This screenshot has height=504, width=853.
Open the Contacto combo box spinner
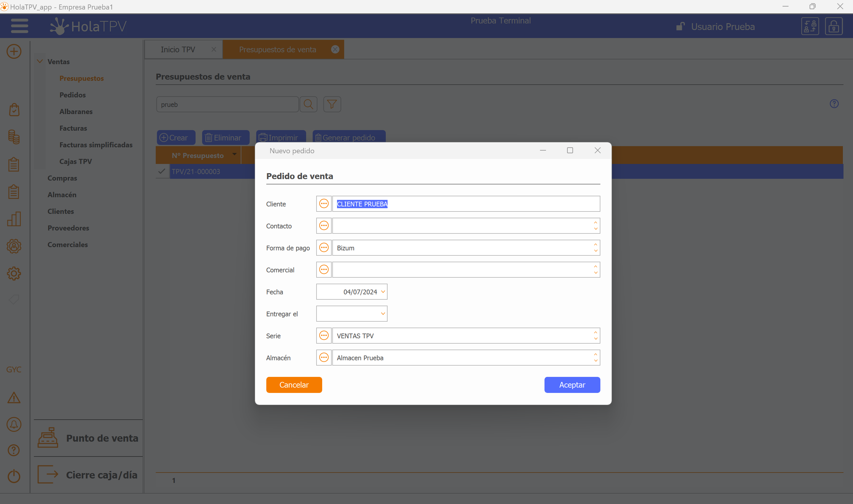click(x=595, y=226)
